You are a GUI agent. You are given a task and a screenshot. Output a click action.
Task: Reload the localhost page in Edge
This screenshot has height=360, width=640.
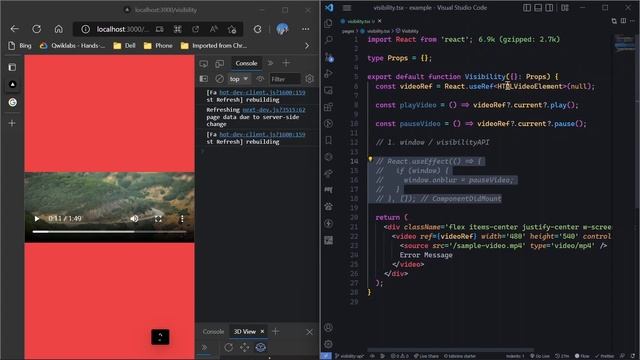pyautogui.click(x=37, y=29)
